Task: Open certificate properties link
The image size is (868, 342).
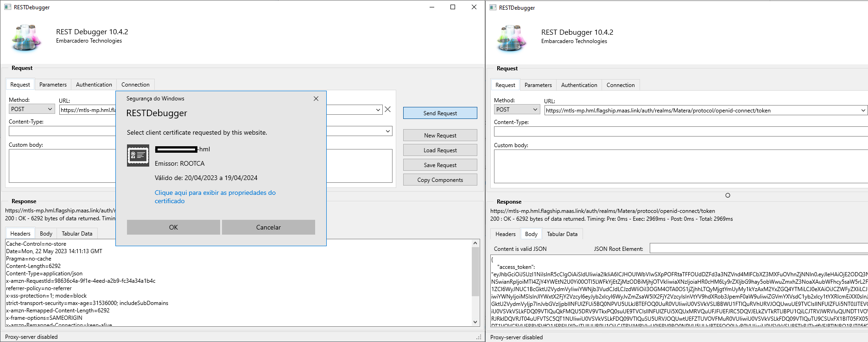Action: pyautogui.click(x=215, y=197)
